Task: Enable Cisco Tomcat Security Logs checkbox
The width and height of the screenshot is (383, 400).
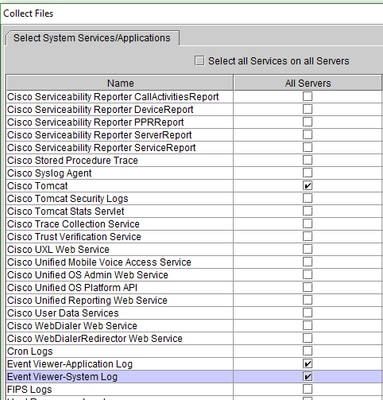Action: pyautogui.click(x=308, y=198)
